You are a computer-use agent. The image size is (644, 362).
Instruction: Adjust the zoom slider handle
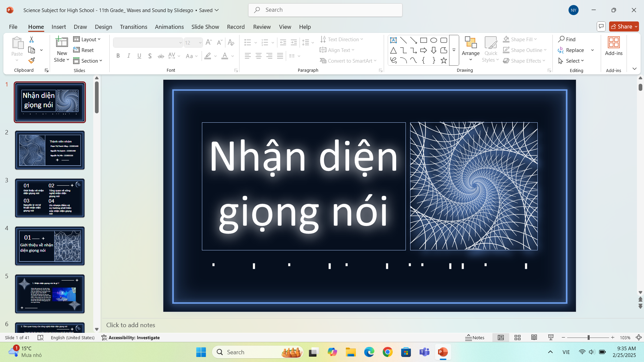pos(588,338)
